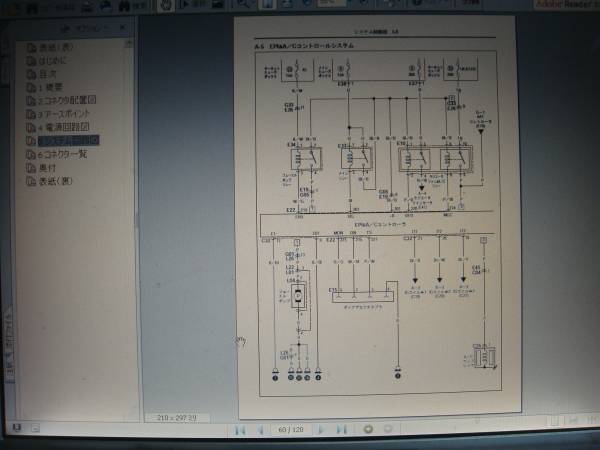Open the 目次 bookmark
Screen dimensions: 600x450
pos(47,74)
